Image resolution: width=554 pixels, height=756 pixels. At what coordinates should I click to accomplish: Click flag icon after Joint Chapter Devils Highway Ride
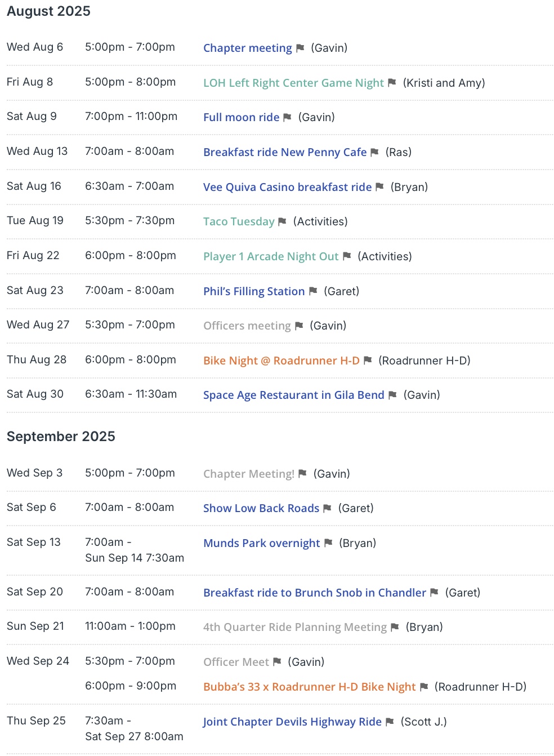(x=390, y=722)
